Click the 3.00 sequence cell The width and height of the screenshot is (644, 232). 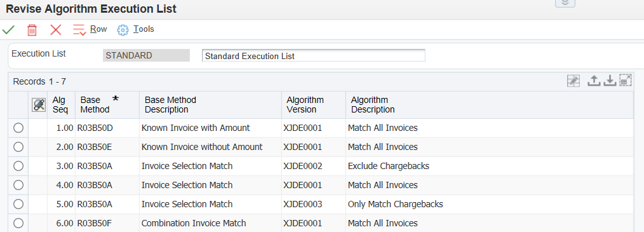[x=61, y=166]
